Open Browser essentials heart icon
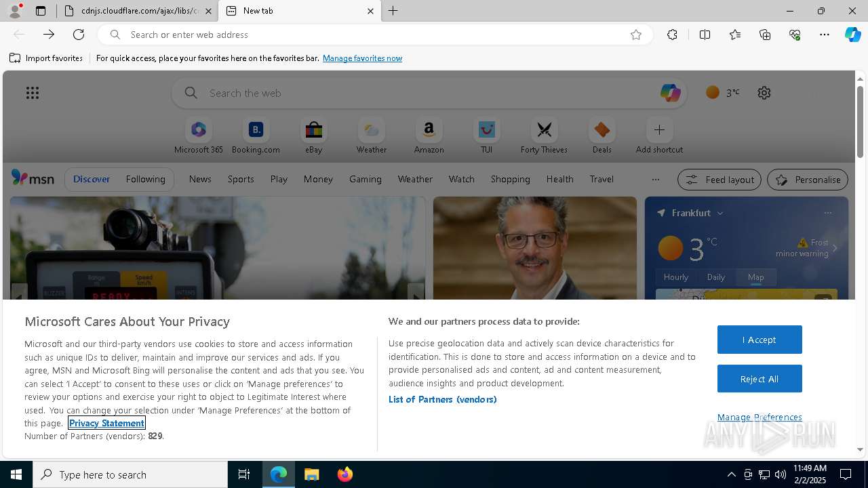Screen dimensions: 868x488 795,35
